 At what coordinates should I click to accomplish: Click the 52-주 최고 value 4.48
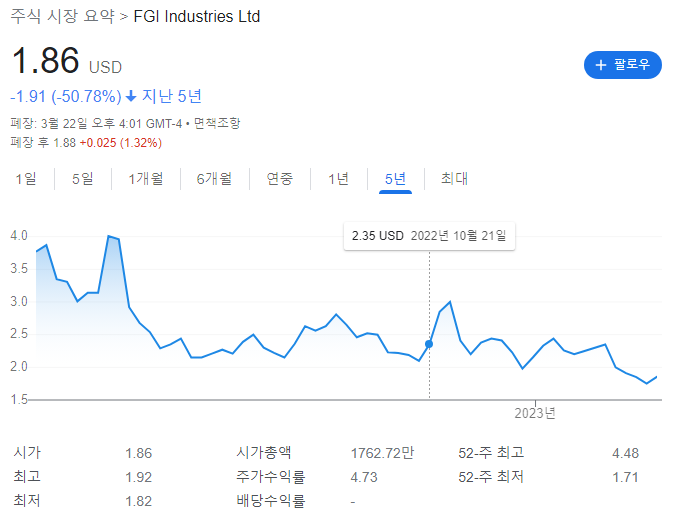point(625,453)
